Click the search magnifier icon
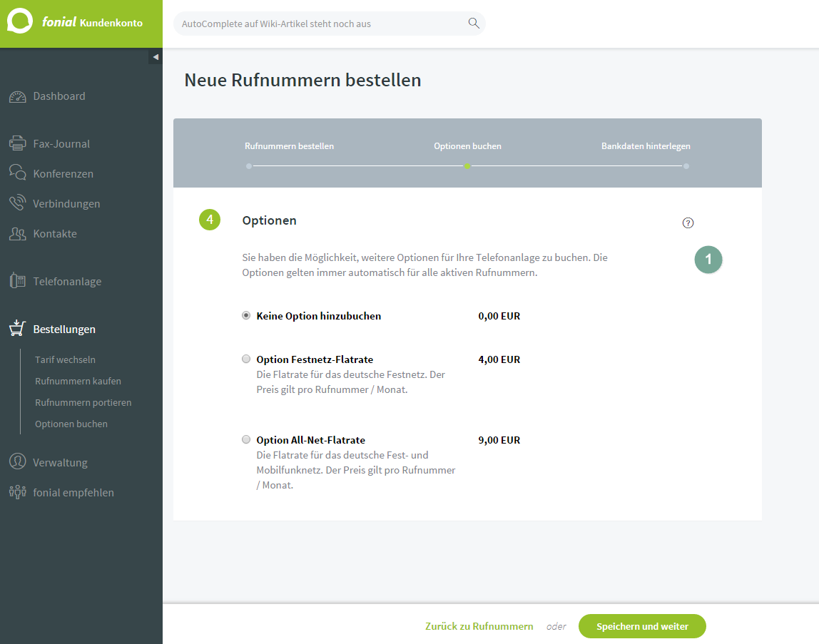The image size is (819, 644). pos(474,23)
